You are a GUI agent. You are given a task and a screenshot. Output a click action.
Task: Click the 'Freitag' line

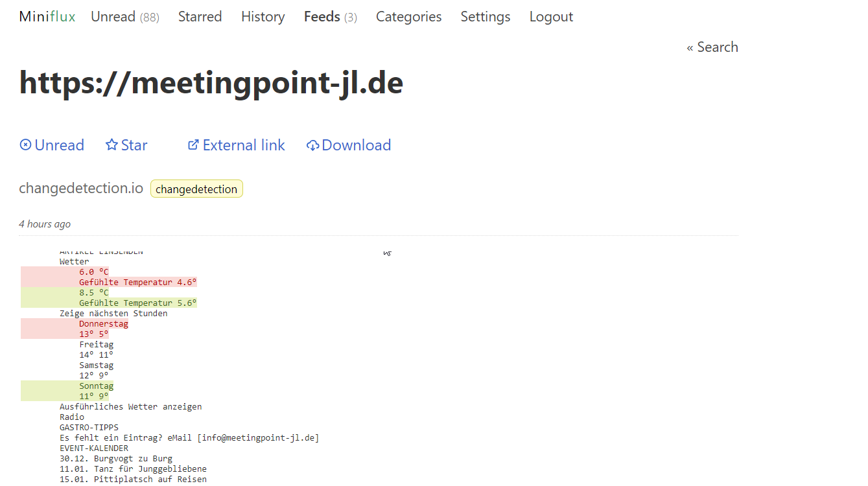pyautogui.click(x=97, y=345)
